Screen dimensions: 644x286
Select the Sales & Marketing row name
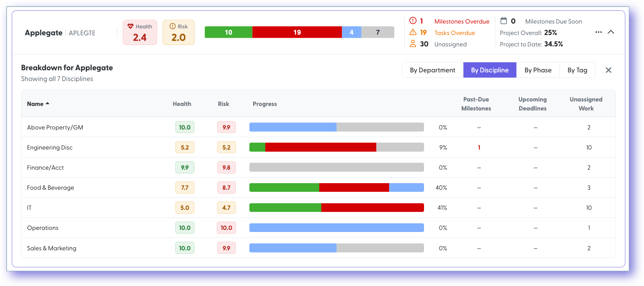[x=52, y=248]
